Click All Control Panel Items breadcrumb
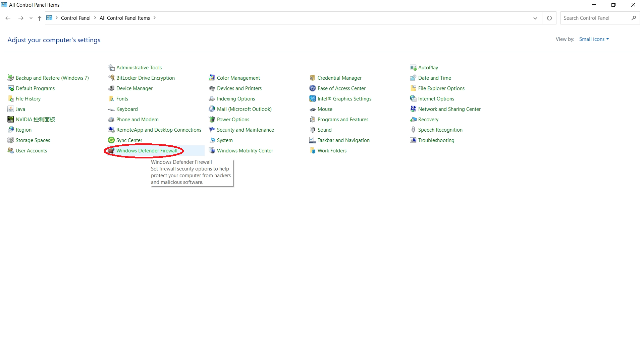Screen dimensions: 644x345 click(125, 18)
